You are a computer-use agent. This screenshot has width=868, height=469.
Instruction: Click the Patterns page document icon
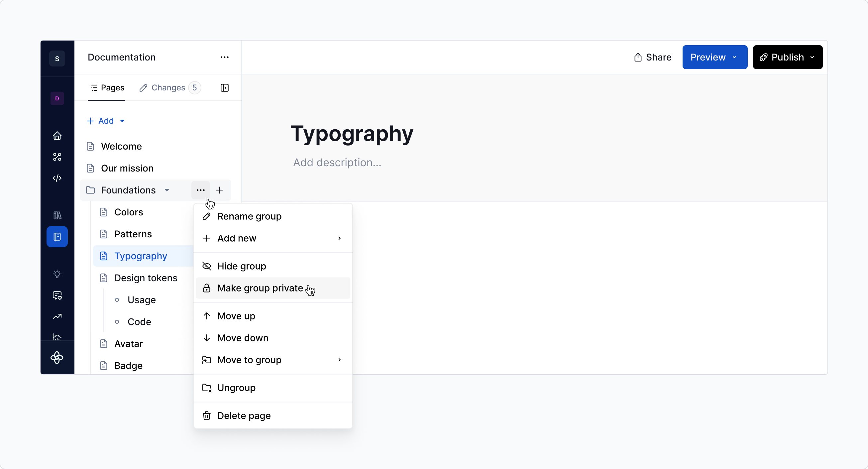tap(104, 234)
